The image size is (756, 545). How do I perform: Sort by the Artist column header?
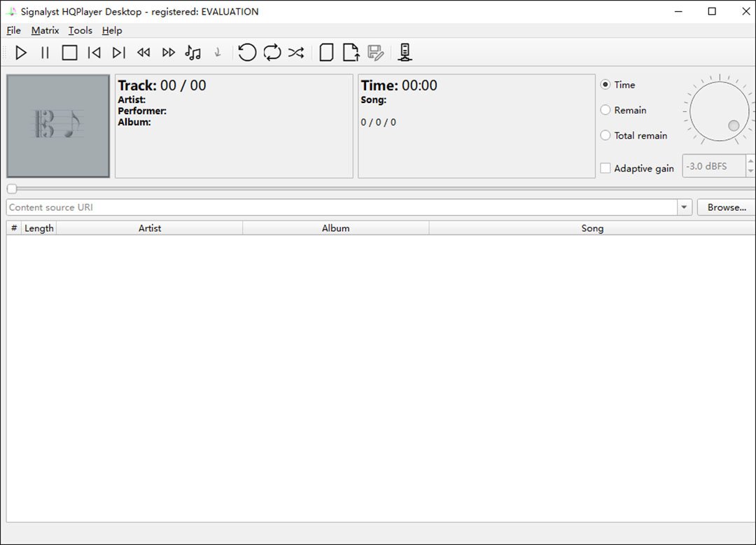pos(150,228)
